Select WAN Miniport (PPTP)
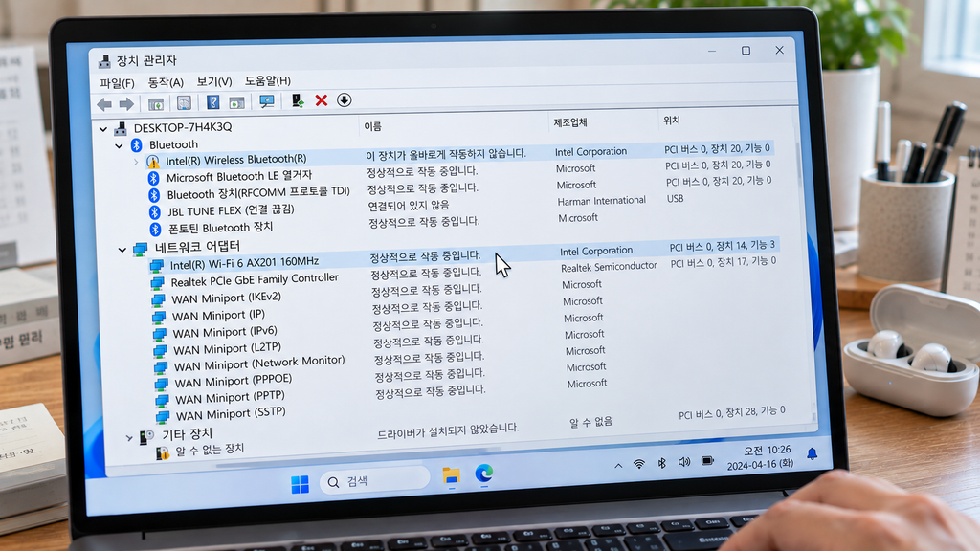The width and height of the screenshot is (980, 551). pos(230,398)
